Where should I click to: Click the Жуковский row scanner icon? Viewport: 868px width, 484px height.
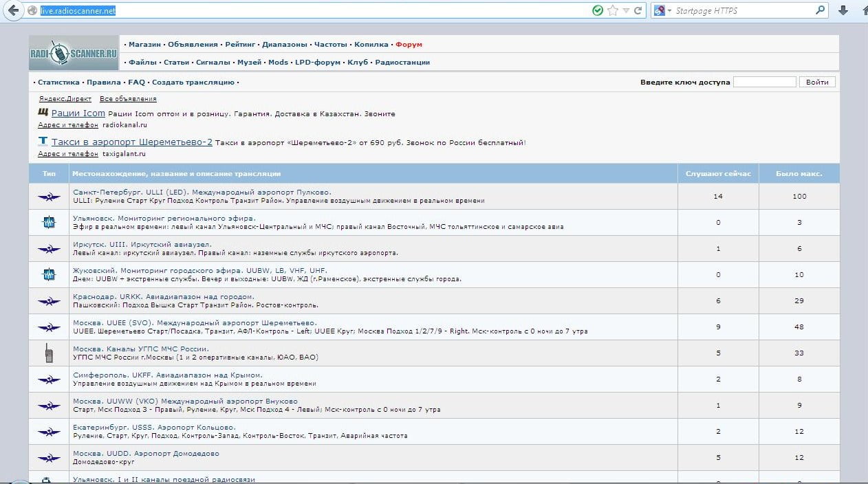49,275
